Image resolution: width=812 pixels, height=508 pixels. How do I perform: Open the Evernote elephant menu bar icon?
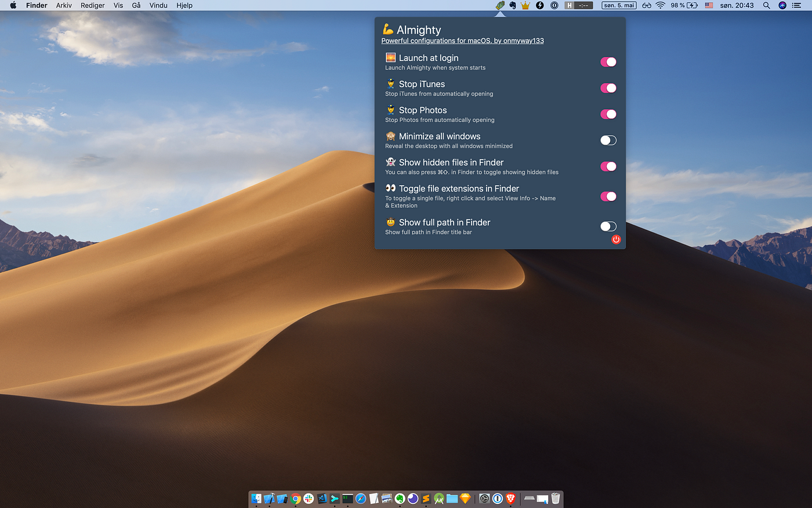click(x=513, y=5)
